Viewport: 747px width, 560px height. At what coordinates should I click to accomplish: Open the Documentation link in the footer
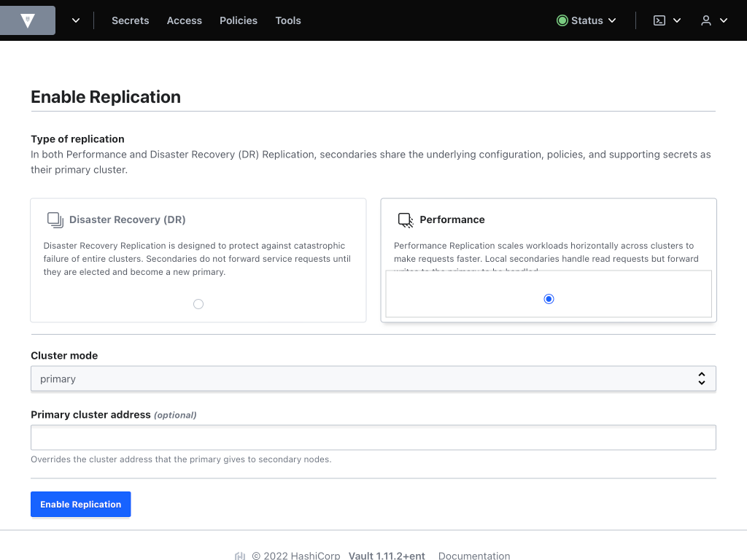point(473,556)
